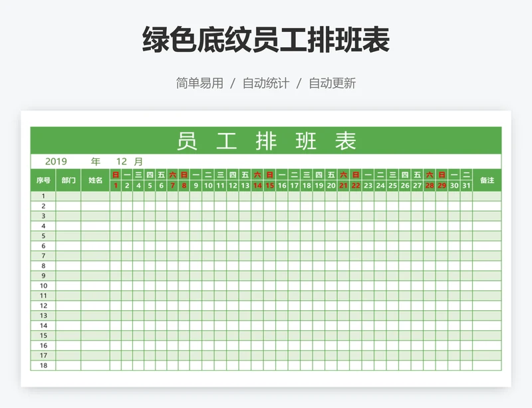
Task: Click the 部门 cell in row 1
Action: click(x=68, y=196)
